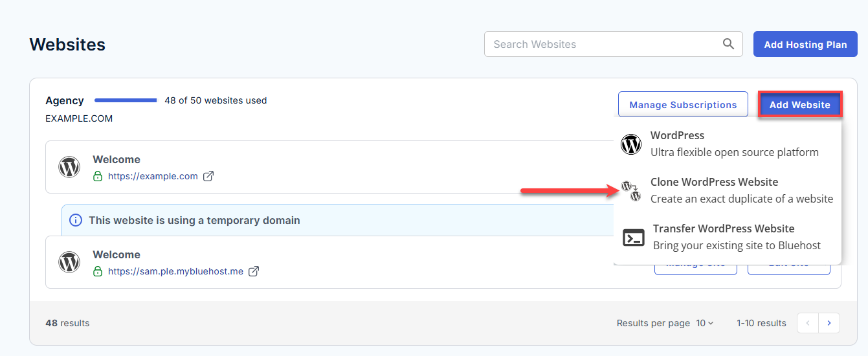Go to the next results page
Viewport: 868px width, 356px height.
pyautogui.click(x=829, y=323)
